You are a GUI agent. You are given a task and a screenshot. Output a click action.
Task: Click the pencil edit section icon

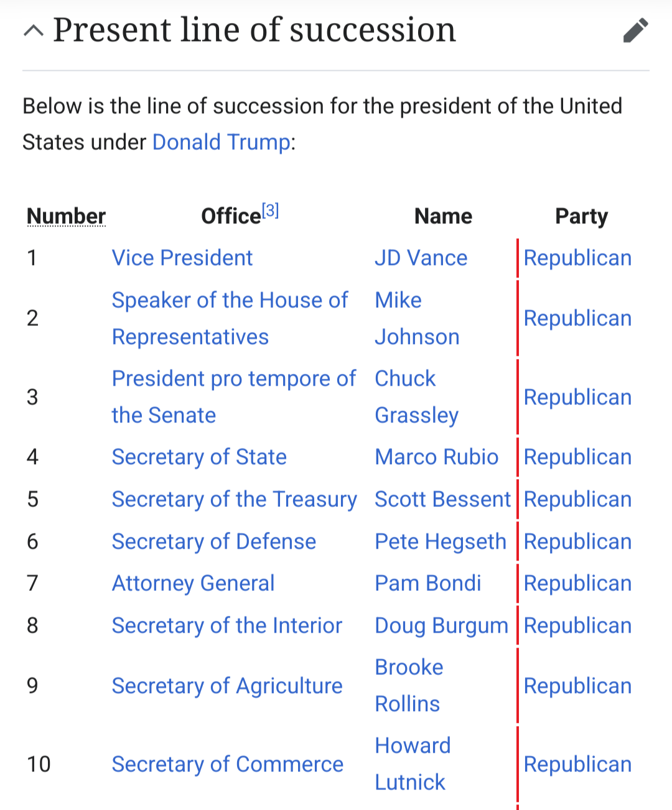635,30
